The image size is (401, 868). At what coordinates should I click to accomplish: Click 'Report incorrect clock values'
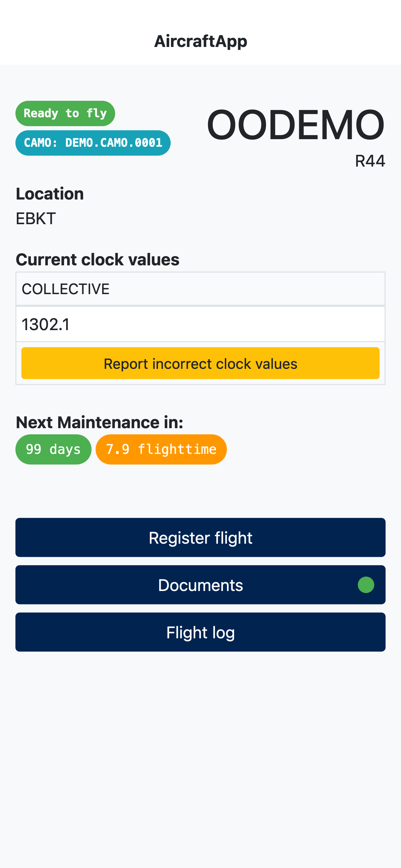pyautogui.click(x=200, y=363)
